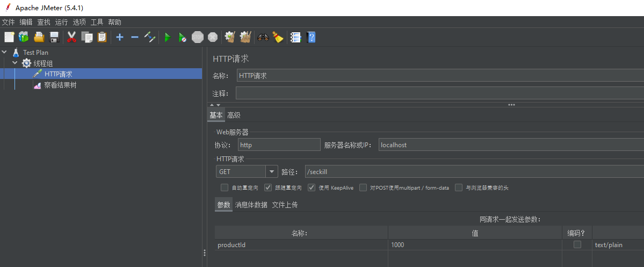Click the Shutdown test icon
The height and width of the screenshot is (267, 644).
click(x=212, y=38)
